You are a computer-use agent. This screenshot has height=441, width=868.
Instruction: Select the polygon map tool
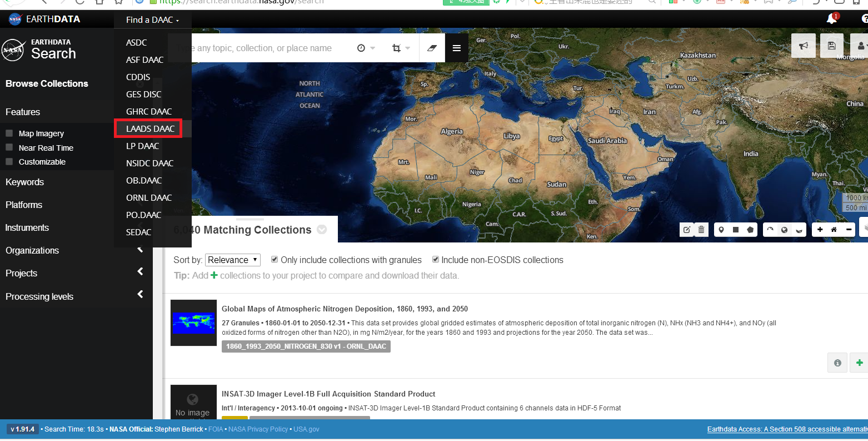(750, 230)
